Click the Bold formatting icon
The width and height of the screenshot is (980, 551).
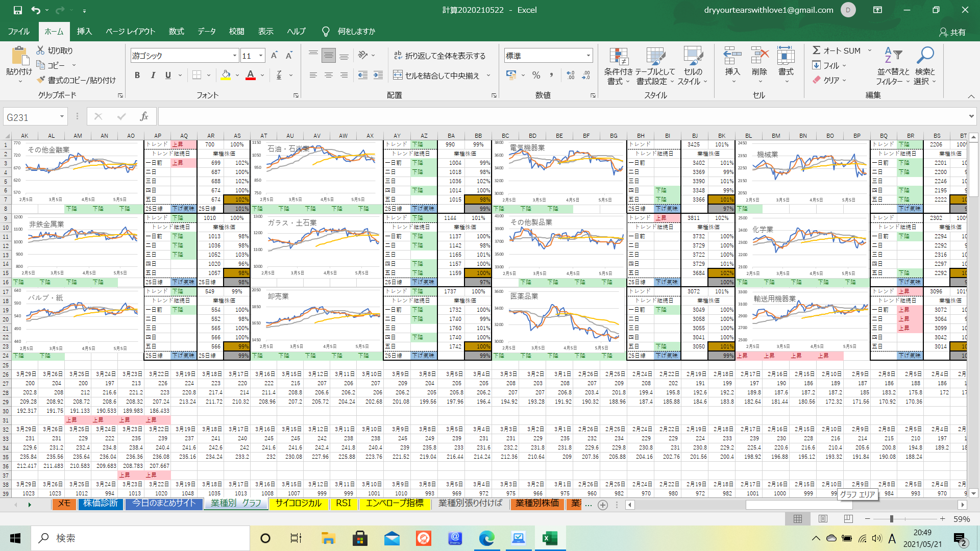click(x=137, y=76)
